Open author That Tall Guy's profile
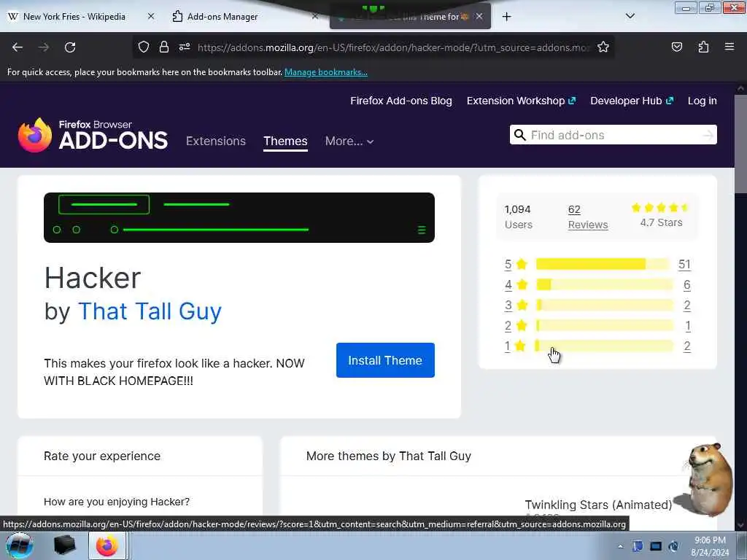The width and height of the screenshot is (747, 560). [x=150, y=311]
